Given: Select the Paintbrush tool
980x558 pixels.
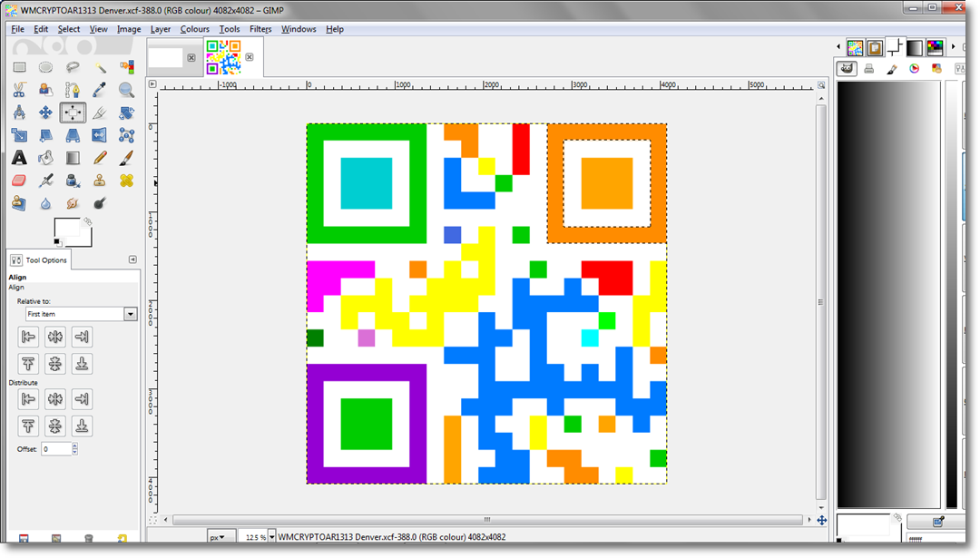Looking at the screenshot, I should pyautogui.click(x=126, y=158).
